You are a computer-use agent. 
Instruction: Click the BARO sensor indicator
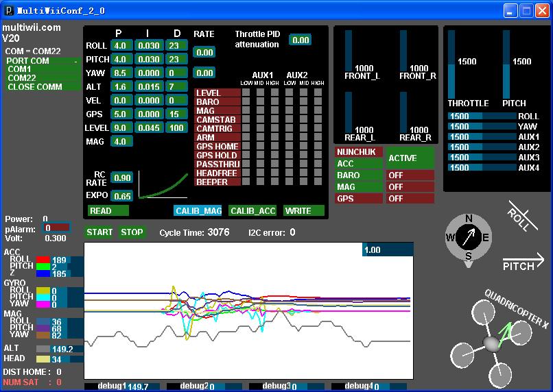point(359,175)
